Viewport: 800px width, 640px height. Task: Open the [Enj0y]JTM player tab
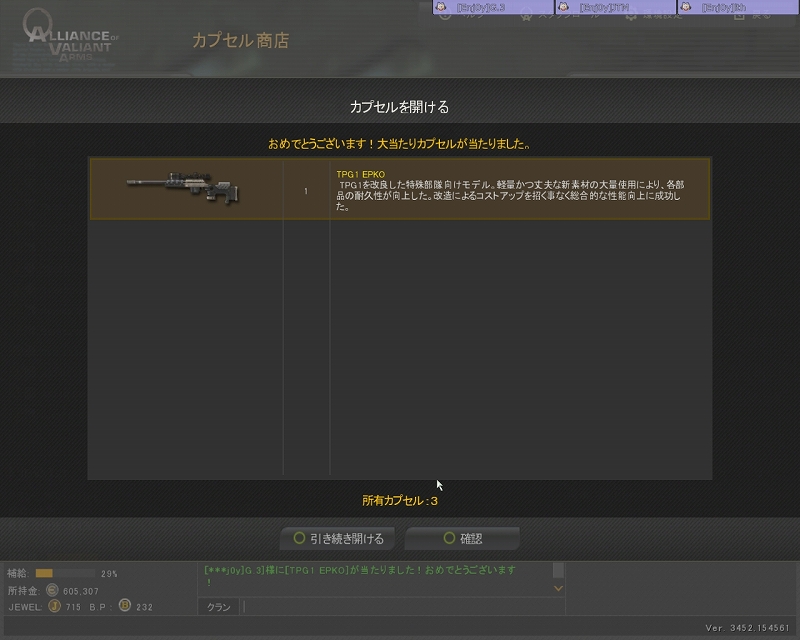click(x=616, y=7)
